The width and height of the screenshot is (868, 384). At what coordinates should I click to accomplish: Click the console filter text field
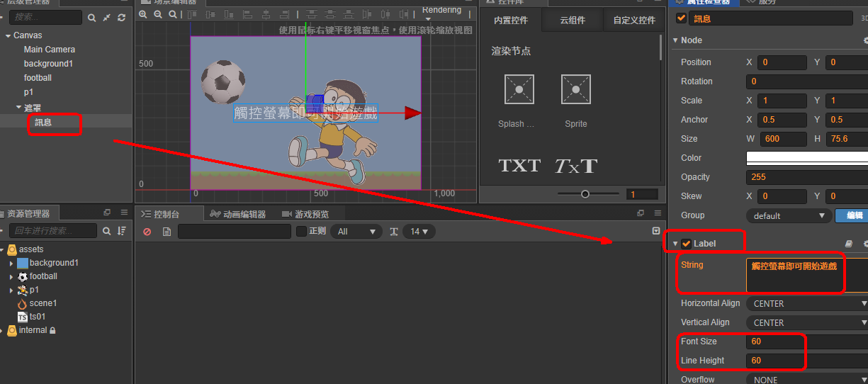pos(235,232)
